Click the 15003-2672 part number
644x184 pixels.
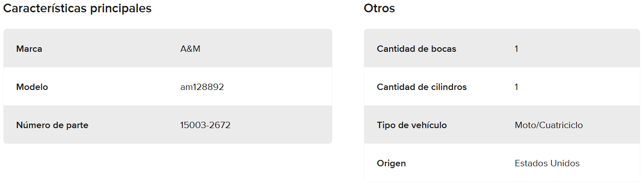coord(205,125)
